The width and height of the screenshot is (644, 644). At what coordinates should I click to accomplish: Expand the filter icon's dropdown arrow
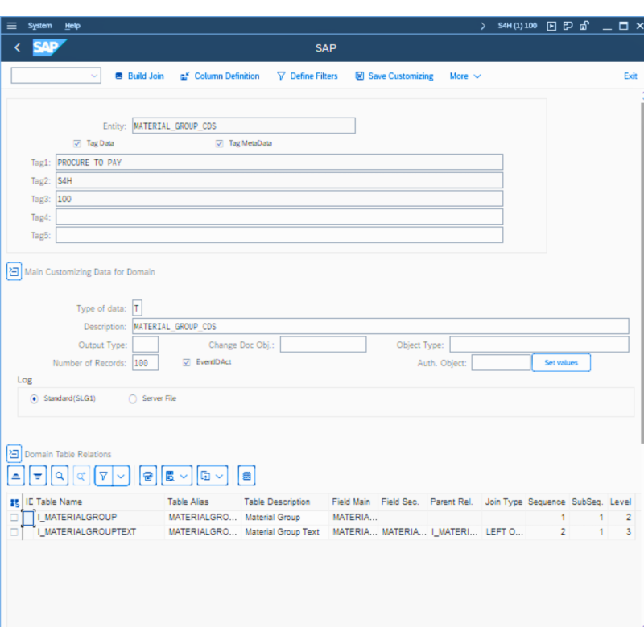click(119, 476)
